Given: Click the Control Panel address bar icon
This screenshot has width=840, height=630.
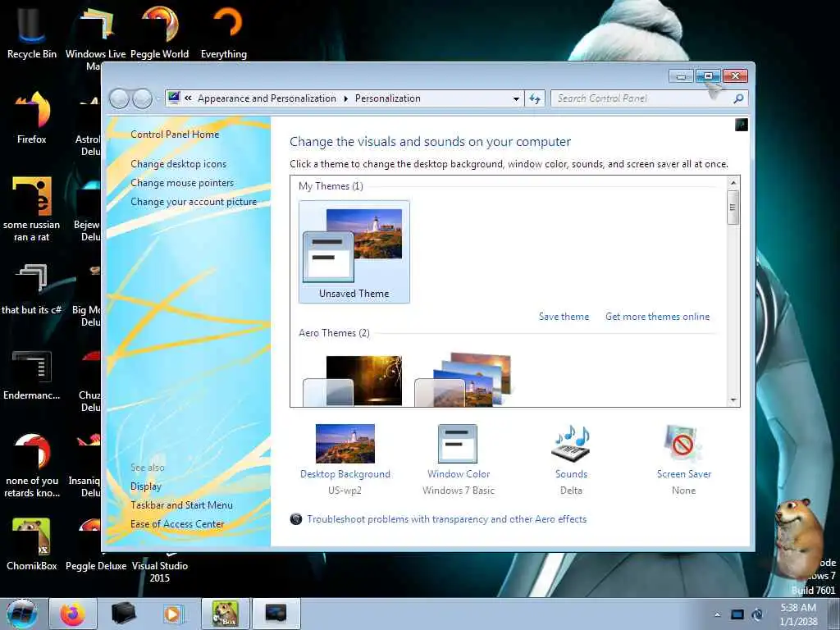Looking at the screenshot, I should click(x=174, y=98).
